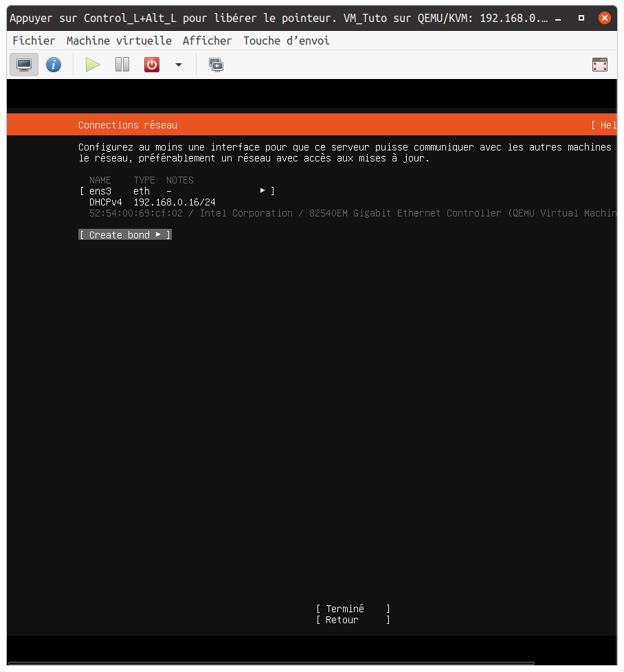Click the horizontal scrollbar at the bottom

(271, 663)
